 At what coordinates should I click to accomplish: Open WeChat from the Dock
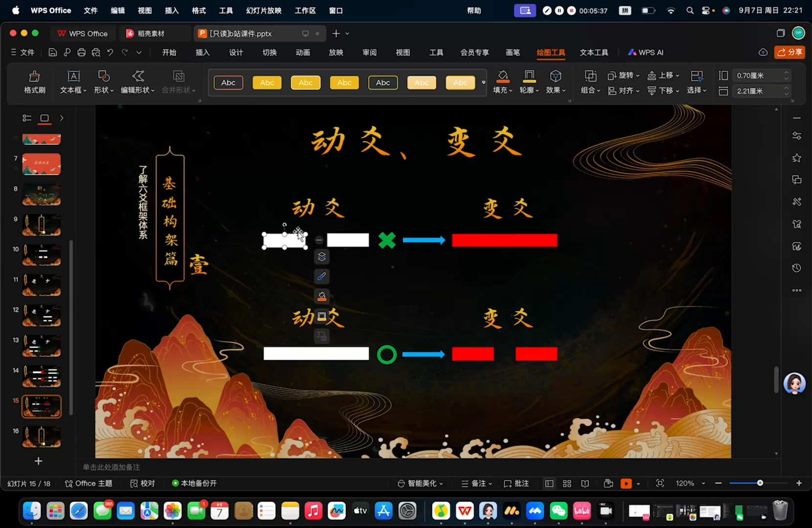pyautogui.click(x=559, y=511)
